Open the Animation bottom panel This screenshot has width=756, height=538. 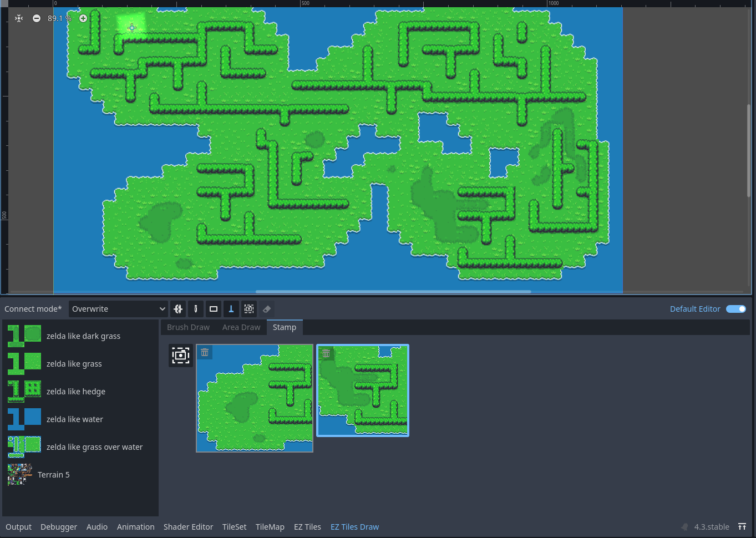(136, 527)
